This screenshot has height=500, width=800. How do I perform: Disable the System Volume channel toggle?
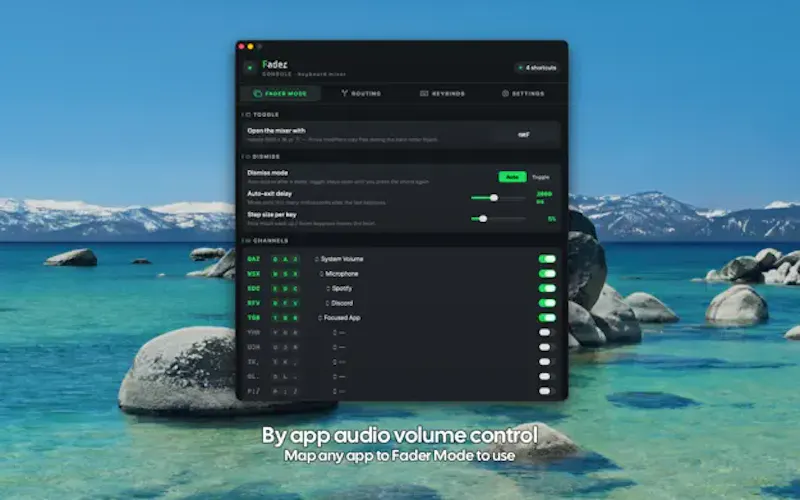tap(547, 259)
